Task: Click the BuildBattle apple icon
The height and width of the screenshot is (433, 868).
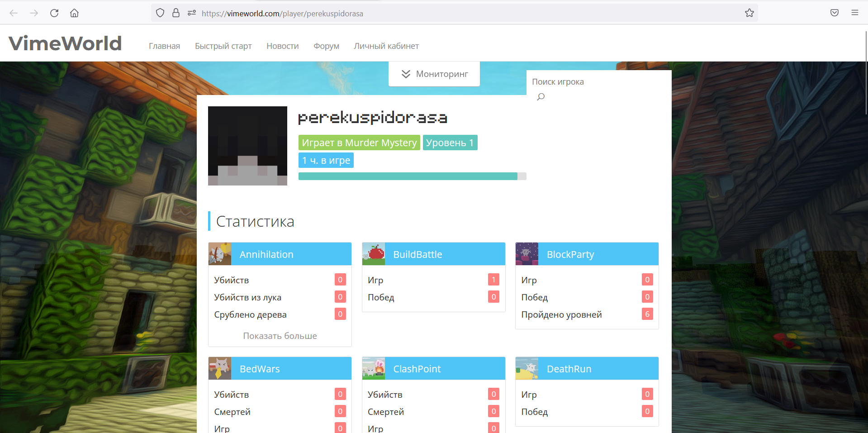Action: (374, 254)
